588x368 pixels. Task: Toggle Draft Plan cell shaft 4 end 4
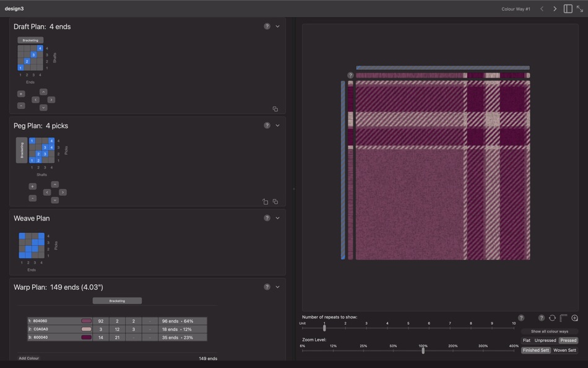(40, 48)
